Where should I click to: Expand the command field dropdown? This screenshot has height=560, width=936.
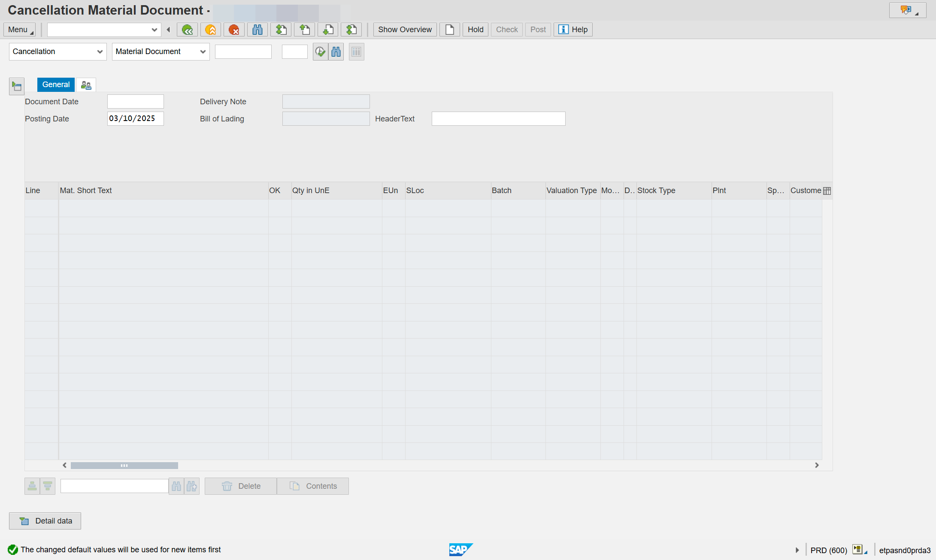[154, 30]
